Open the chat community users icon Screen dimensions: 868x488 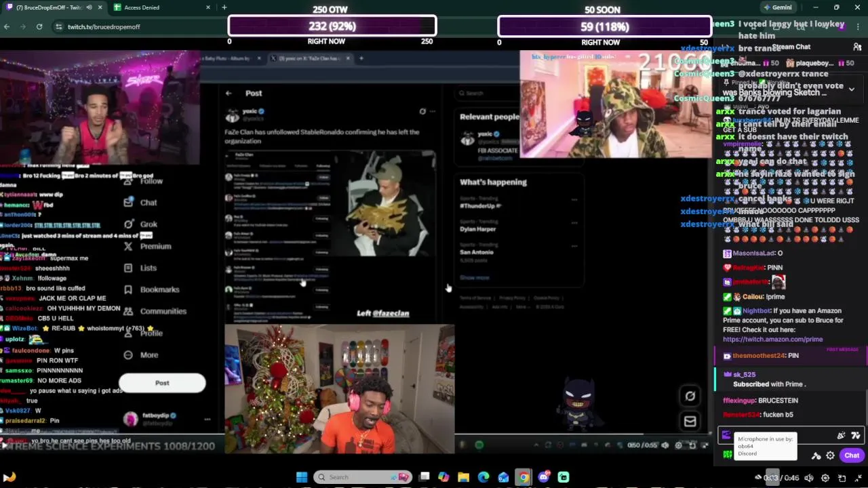point(857,47)
